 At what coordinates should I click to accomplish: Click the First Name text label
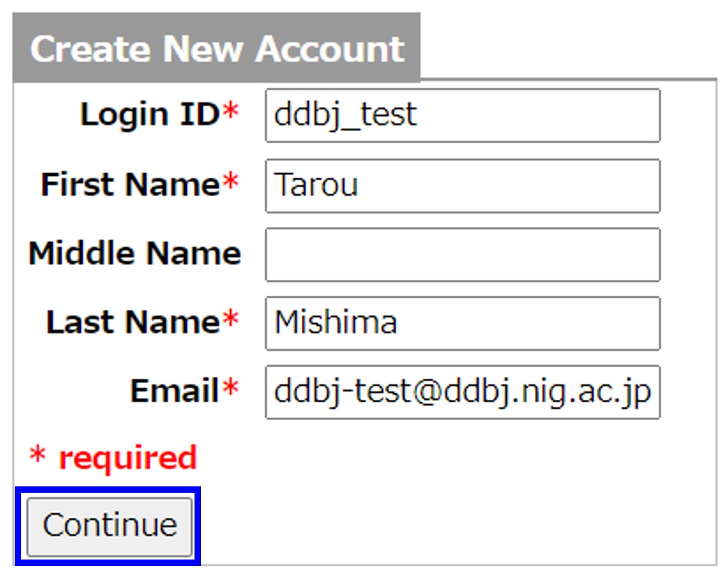[x=130, y=185]
